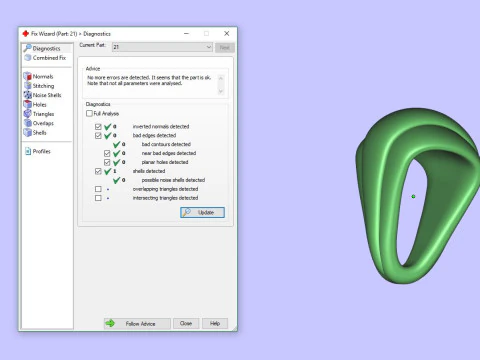This screenshot has width=480, height=360.
Task: Check overlapping triangles detected box
Action: pos(98,189)
